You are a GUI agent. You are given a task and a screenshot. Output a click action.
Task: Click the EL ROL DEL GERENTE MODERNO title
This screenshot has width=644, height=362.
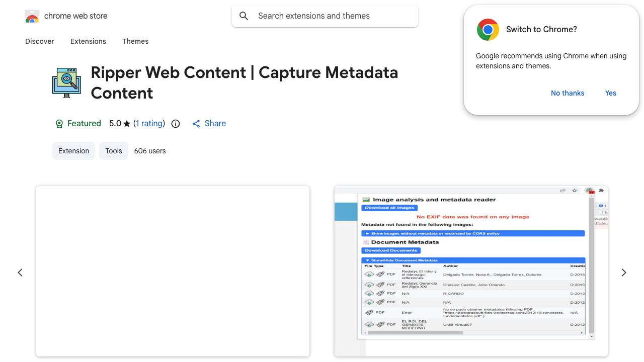click(415, 325)
